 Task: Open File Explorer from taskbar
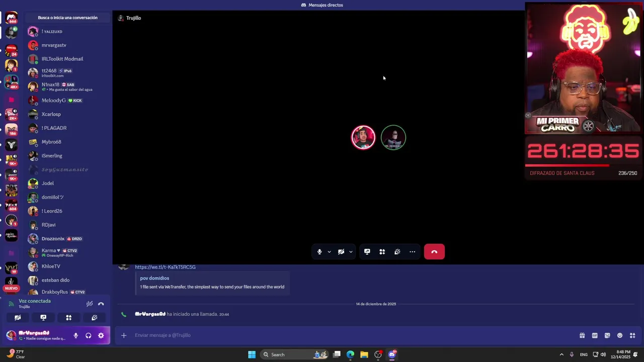pos(364,354)
